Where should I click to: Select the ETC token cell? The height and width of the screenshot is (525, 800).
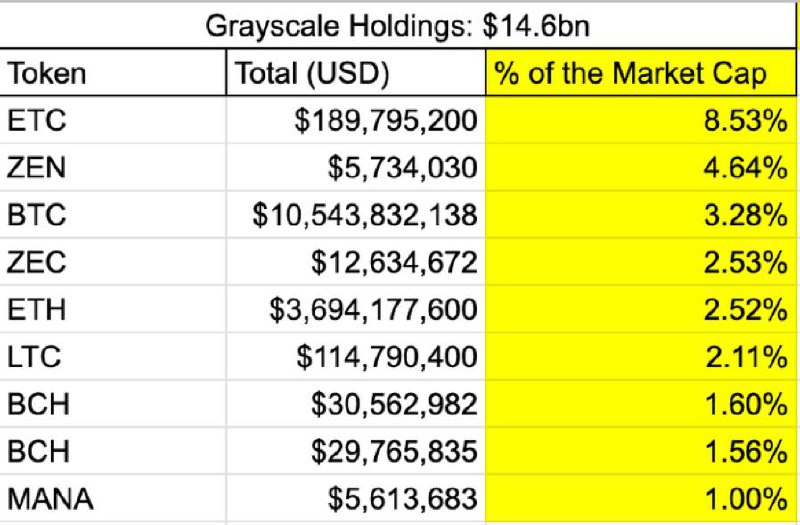[112, 120]
